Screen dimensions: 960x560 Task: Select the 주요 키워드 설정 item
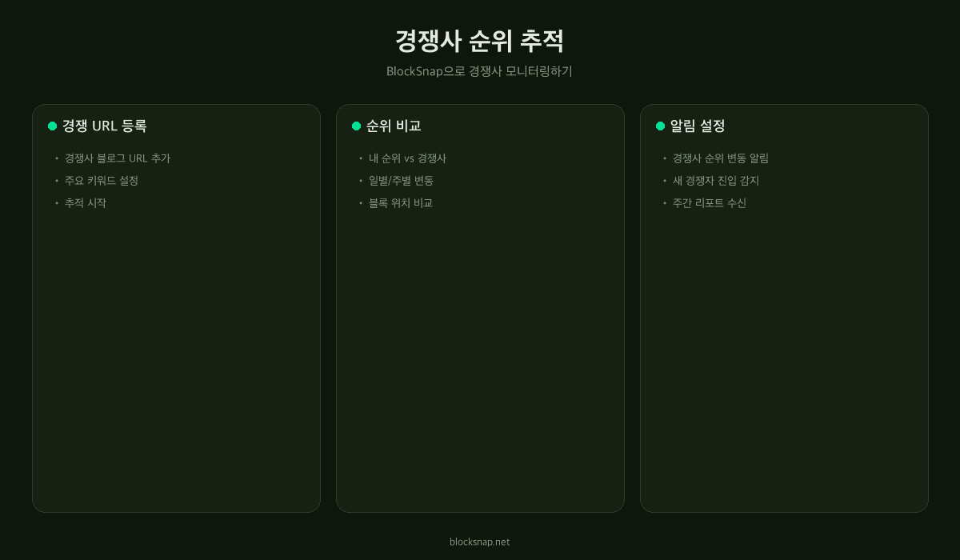[102, 181]
